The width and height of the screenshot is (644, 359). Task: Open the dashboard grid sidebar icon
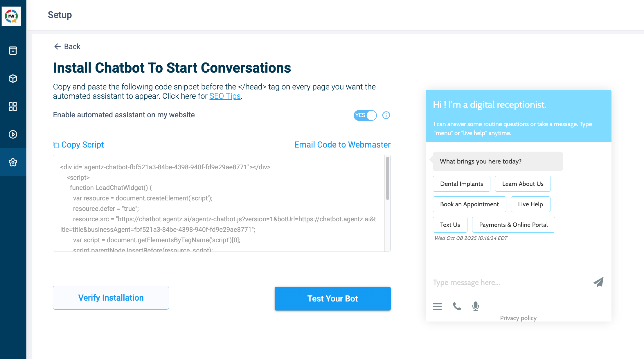(13, 106)
